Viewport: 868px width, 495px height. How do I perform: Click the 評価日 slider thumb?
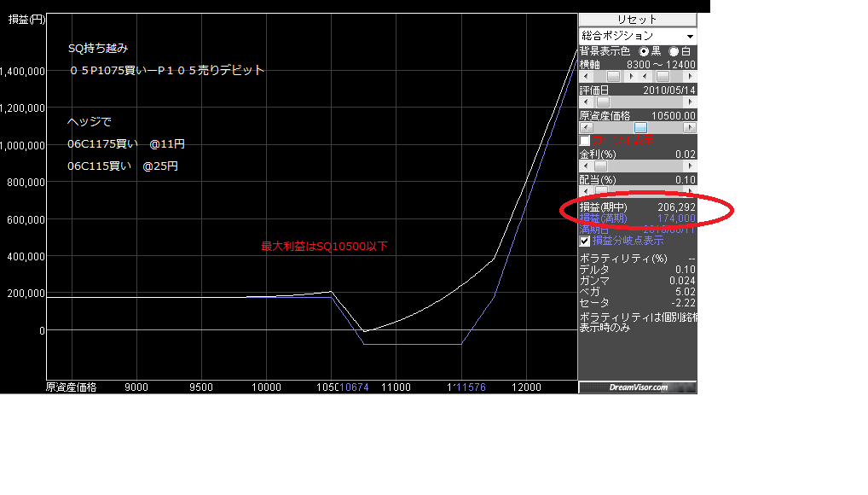point(603,102)
